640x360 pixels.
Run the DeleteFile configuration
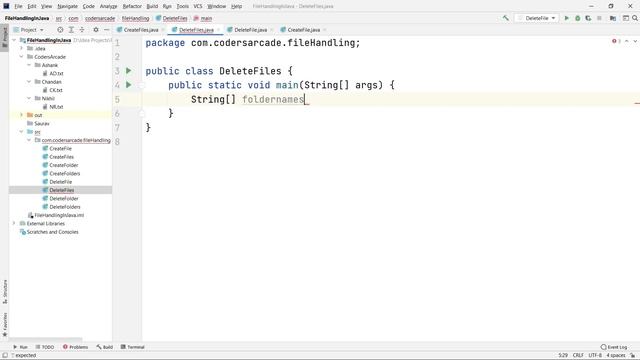coord(567,18)
